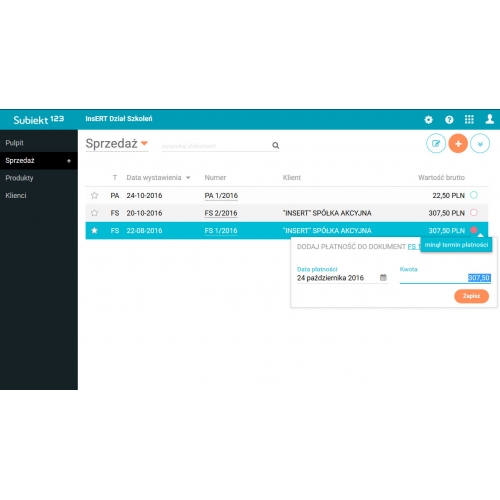The width and height of the screenshot is (500, 500).
Task: Click the search magnifier icon
Action: coord(275,145)
